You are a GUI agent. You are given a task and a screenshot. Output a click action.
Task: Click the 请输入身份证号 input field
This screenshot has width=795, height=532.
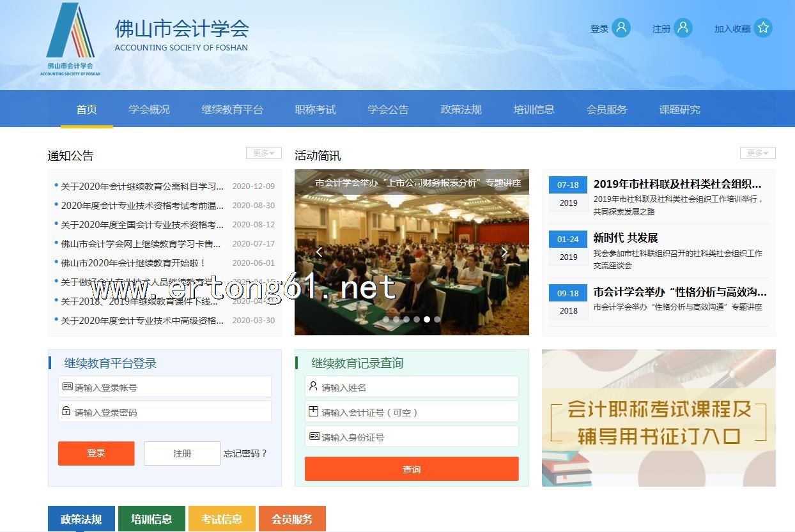coord(412,437)
